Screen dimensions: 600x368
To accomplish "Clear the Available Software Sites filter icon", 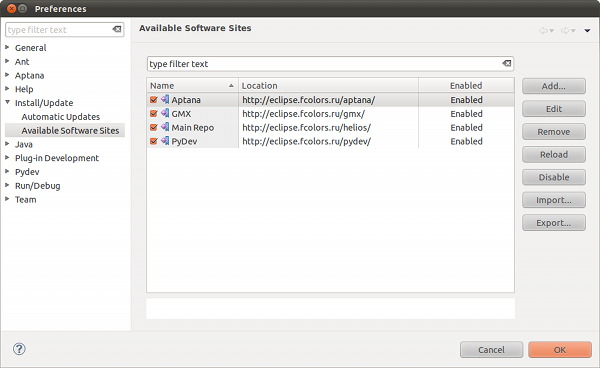I will coord(507,64).
